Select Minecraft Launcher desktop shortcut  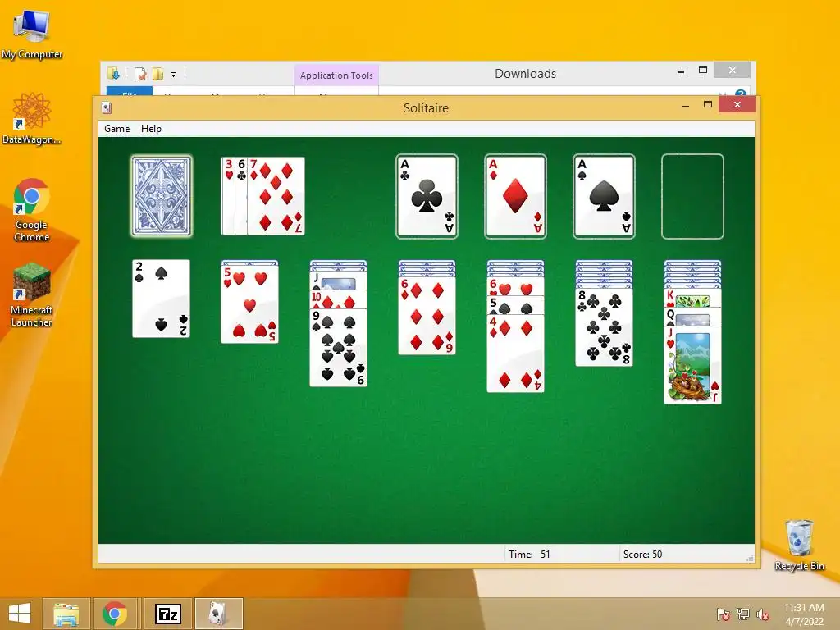pos(32,294)
